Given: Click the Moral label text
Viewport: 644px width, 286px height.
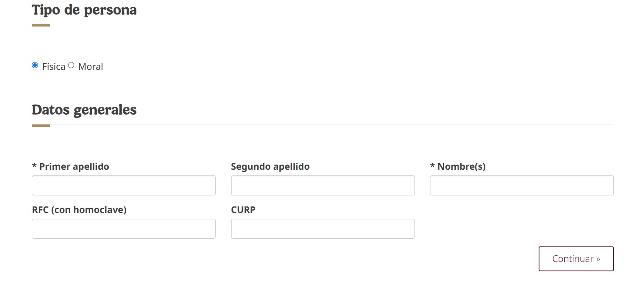Looking at the screenshot, I should (x=90, y=67).
